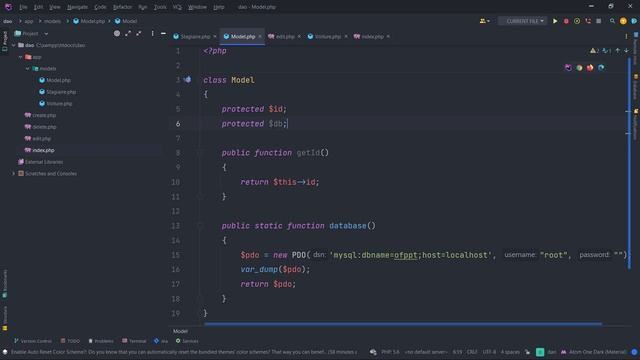Open file in Edge browser icon
640x360 pixels.
(x=601, y=68)
